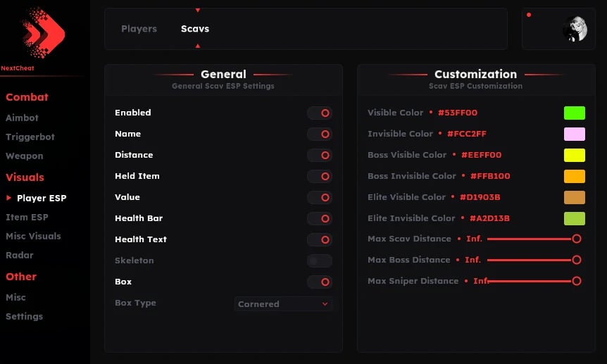Open the Radar page

(20, 256)
